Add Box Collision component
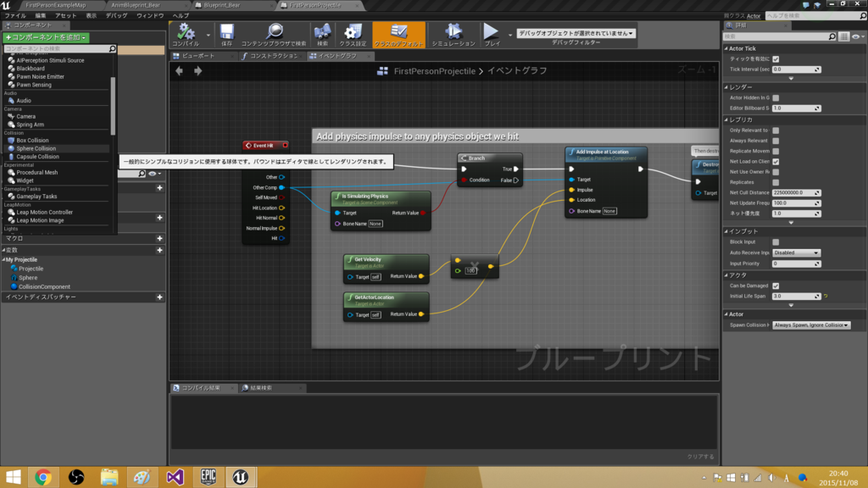The height and width of the screenshot is (488, 868). [x=32, y=141]
